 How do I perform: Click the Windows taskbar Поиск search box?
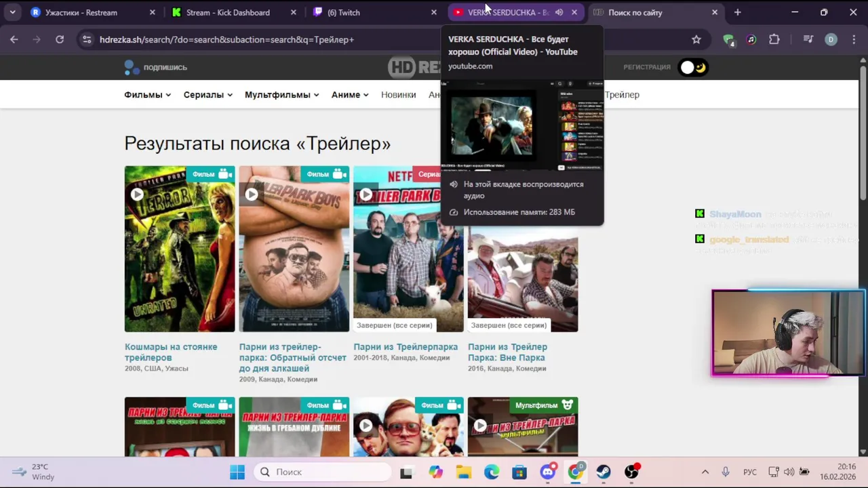[x=323, y=472]
